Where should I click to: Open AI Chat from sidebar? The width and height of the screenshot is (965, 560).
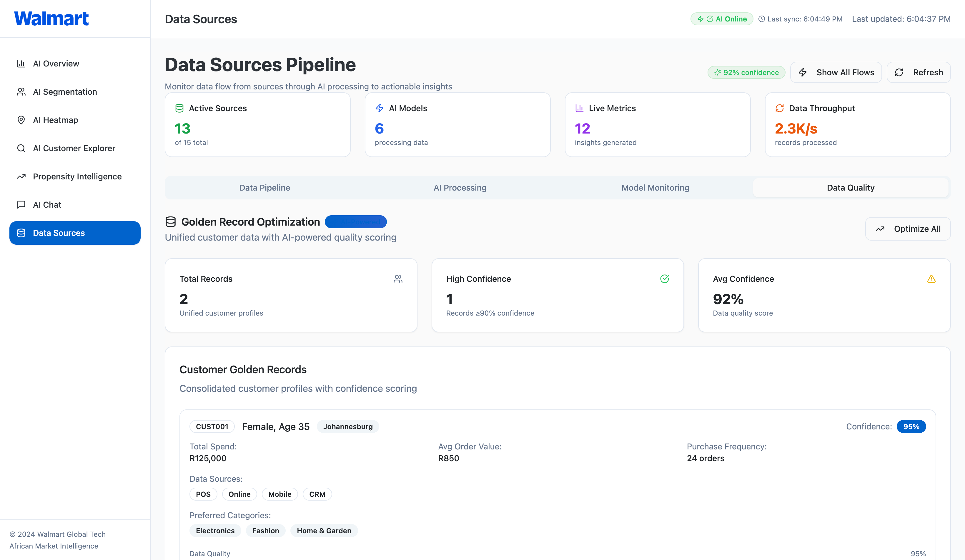75,205
